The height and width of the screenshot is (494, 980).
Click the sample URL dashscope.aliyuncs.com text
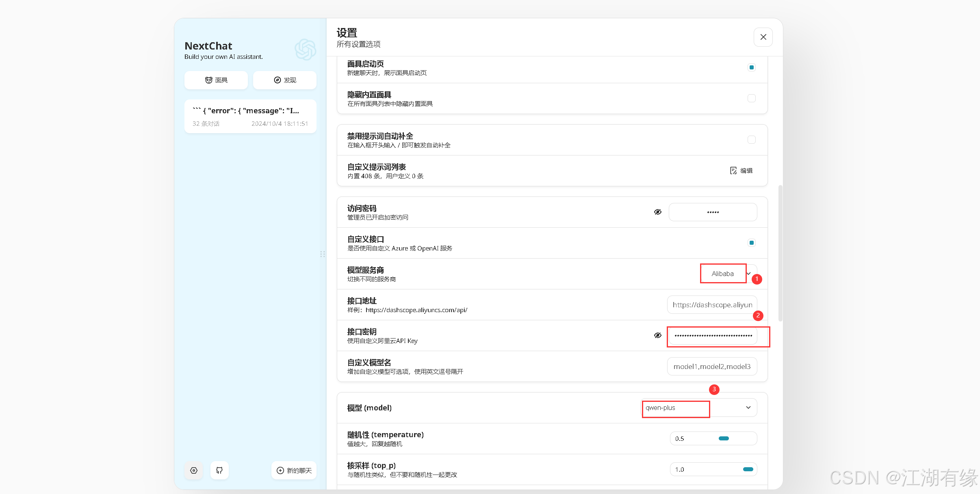point(416,310)
